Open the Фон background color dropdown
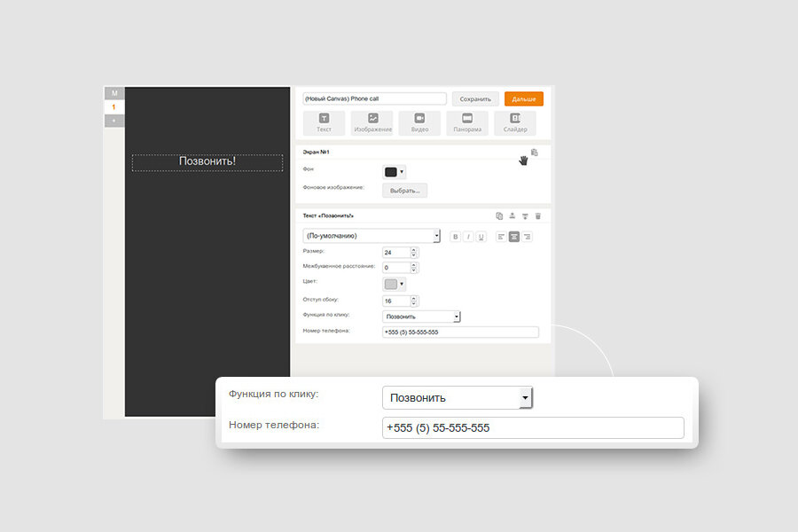 pyautogui.click(x=394, y=170)
